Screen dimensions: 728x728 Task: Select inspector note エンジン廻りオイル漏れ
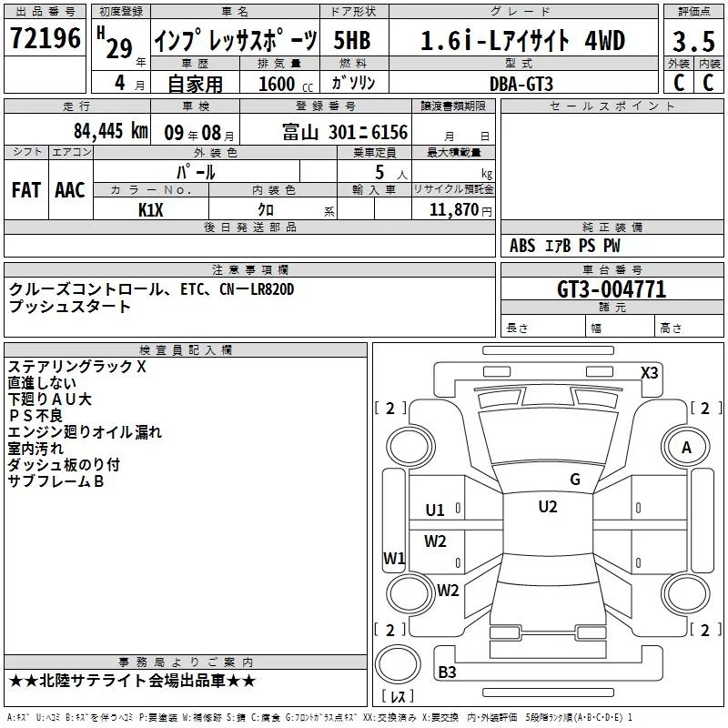[85, 431]
